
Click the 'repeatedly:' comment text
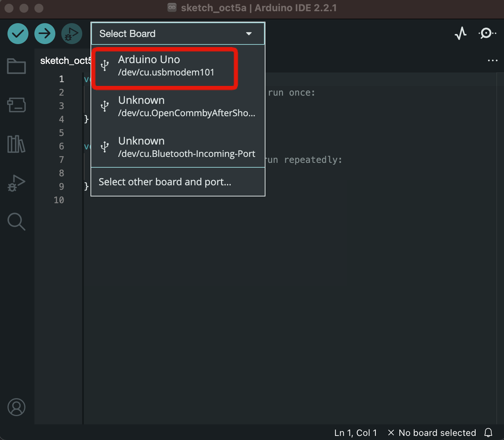tap(313, 160)
